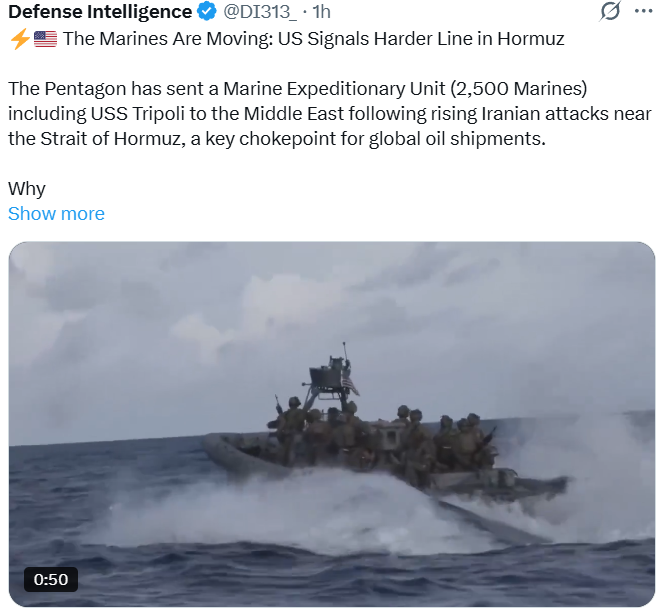663x613 pixels.
Task: Open the three-dot more options menu
Action: [644, 11]
